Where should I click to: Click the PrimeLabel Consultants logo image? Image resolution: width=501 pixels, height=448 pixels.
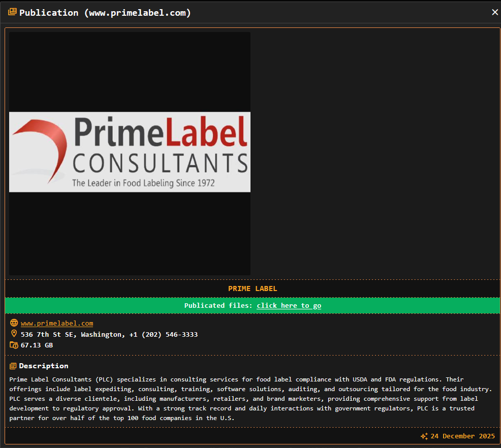pos(130,152)
